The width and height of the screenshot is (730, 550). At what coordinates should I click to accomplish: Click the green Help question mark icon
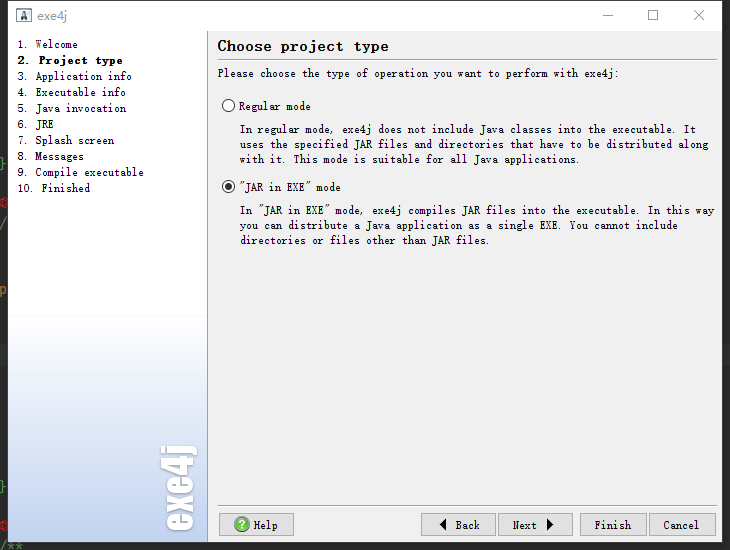(242, 524)
